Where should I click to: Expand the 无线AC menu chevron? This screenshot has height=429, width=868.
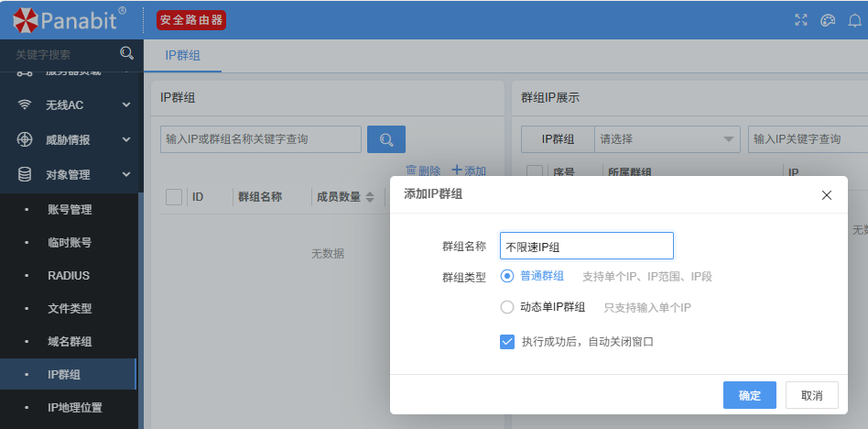(x=126, y=104)
